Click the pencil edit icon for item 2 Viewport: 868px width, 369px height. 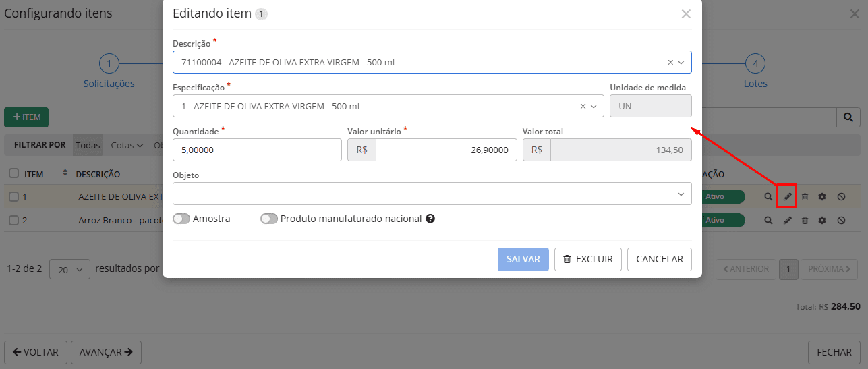787,221
